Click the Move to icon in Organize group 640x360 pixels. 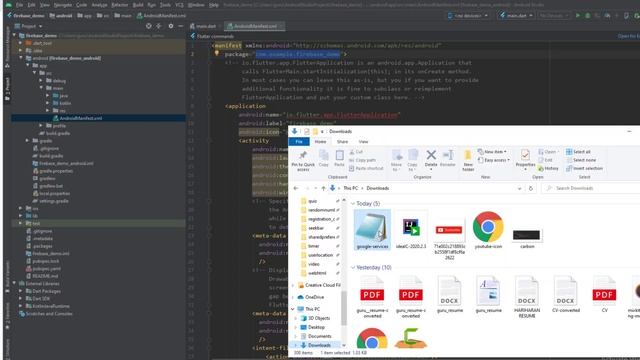(396, 160)
